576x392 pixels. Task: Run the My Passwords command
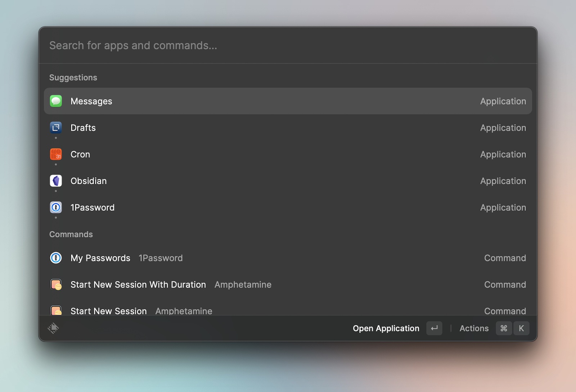click(x=288, y=258)
